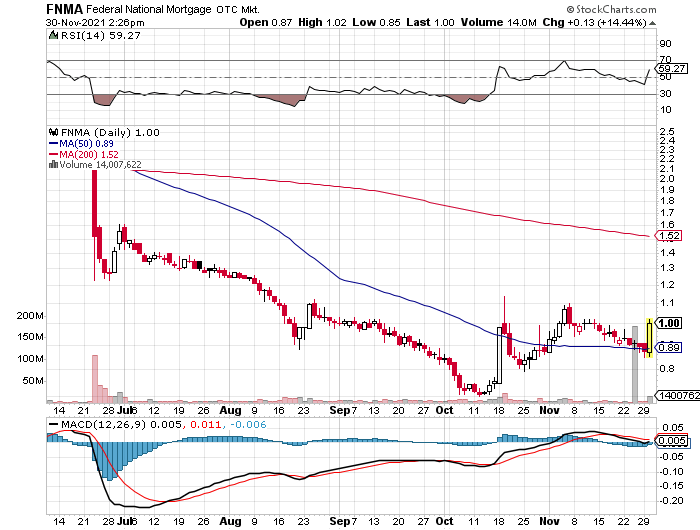Viewport: 700px width, 530px height.
Task: Click the 'Volume 14,007,622' legend text
Action: 100,164
